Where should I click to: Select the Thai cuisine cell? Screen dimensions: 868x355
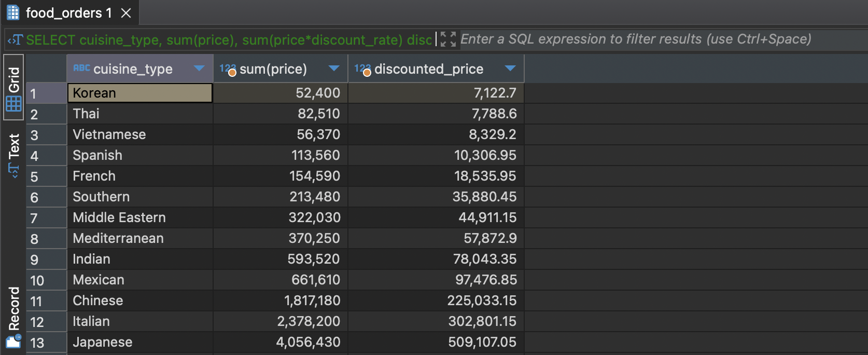[x=140, y=114]
